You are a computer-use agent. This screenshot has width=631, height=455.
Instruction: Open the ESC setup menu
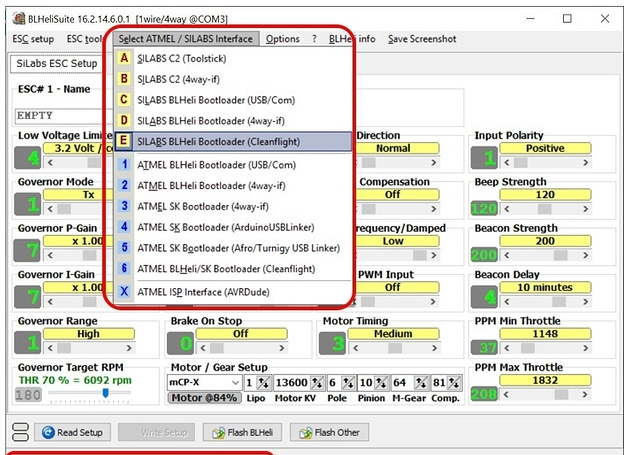point(33,39)
